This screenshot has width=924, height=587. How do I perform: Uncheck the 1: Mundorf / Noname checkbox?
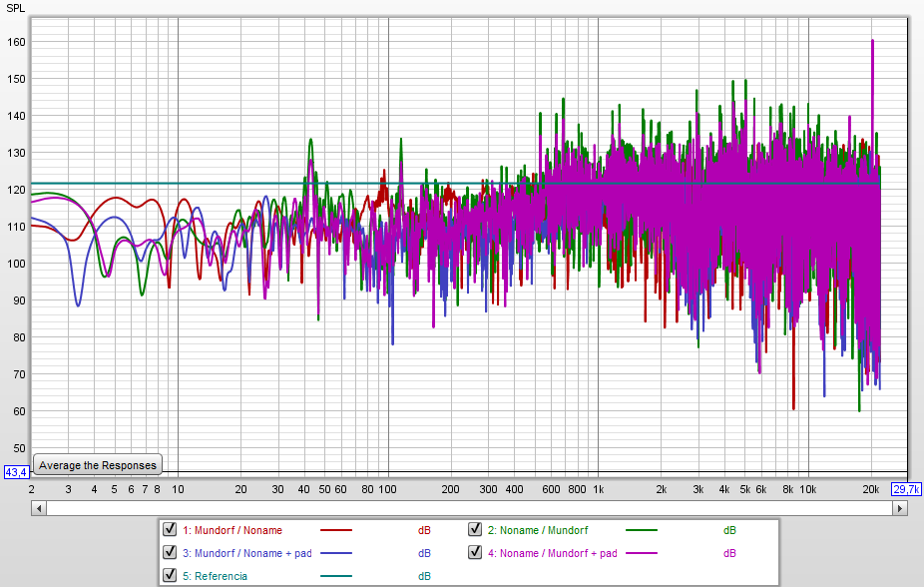170,529
